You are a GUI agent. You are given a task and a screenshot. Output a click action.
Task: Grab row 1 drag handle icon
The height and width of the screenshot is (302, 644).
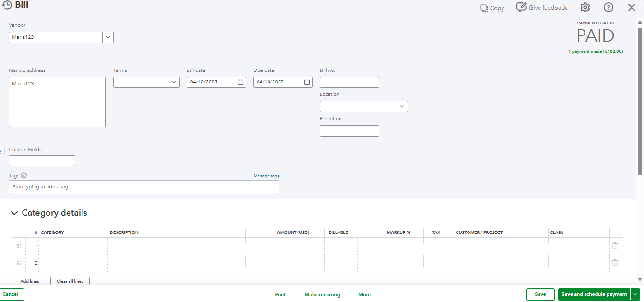click(x=19, y=246)
